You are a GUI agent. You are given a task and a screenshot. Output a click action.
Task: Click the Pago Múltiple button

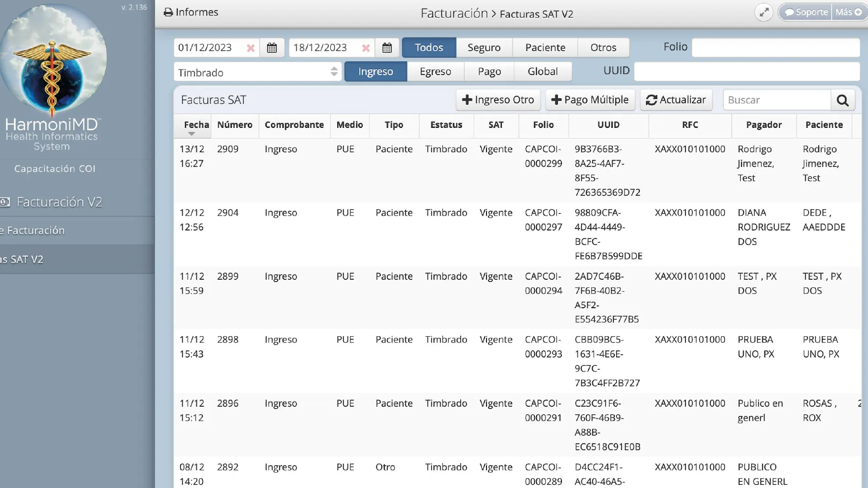coord(590,100)
